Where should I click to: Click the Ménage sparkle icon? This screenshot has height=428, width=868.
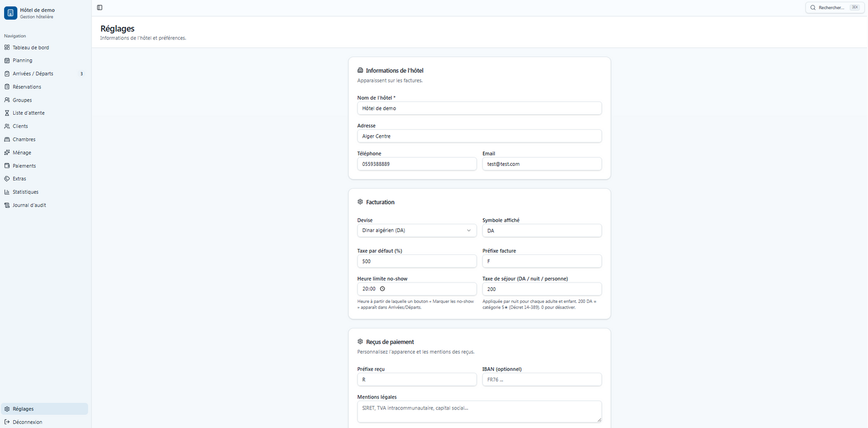[7, 153]
